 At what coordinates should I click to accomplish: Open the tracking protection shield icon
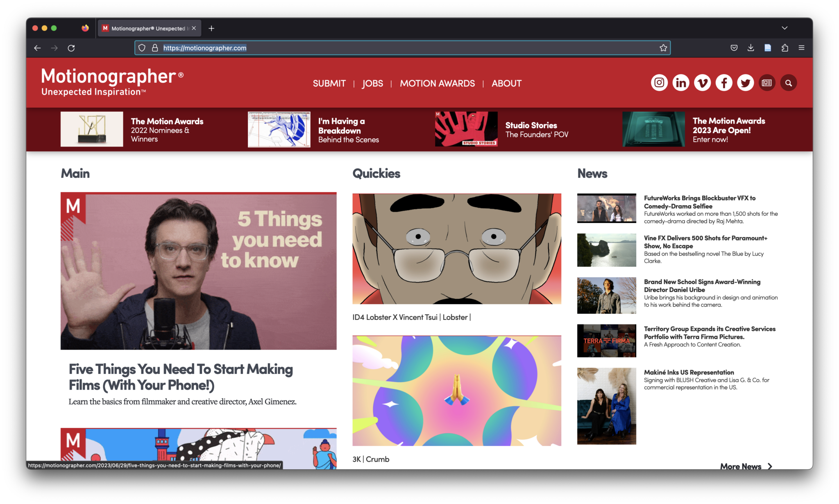click(x=142, y=48)
